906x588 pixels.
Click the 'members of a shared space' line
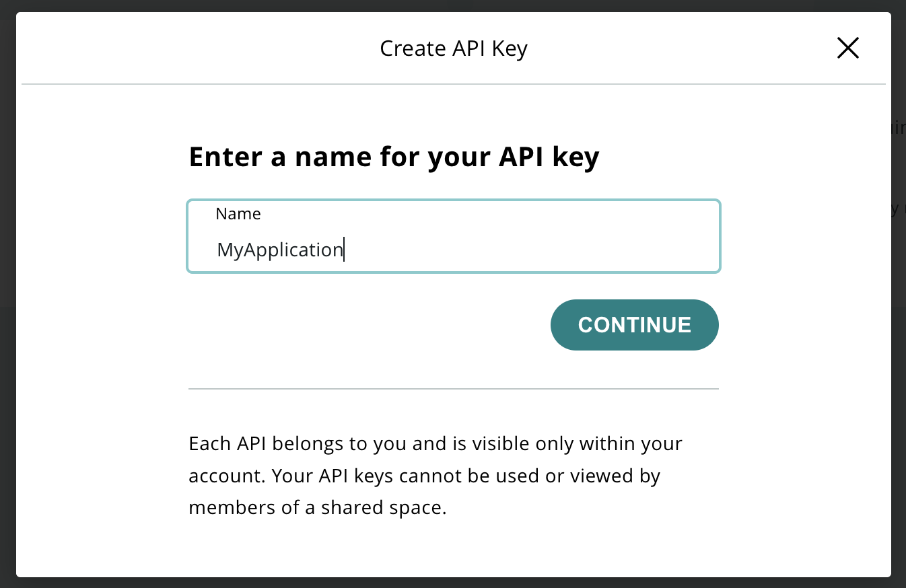point(317,507)
